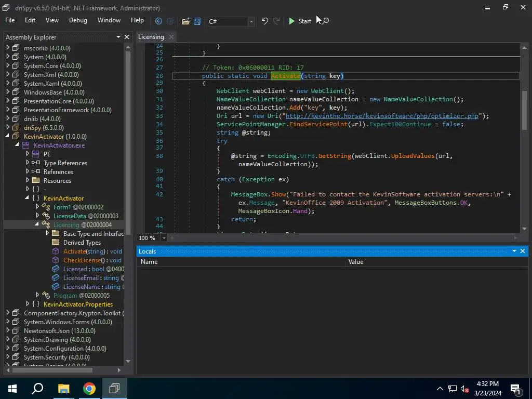
Task: Switch to the Licensing tab
Action: pos(151,37)
